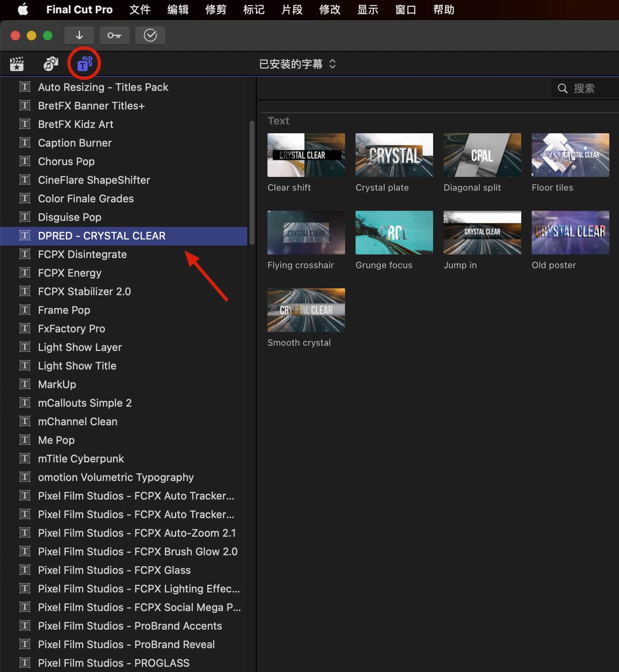Select mCallouts Simple 2 in the list
This screenshot has height=672, width=619.
124,403
